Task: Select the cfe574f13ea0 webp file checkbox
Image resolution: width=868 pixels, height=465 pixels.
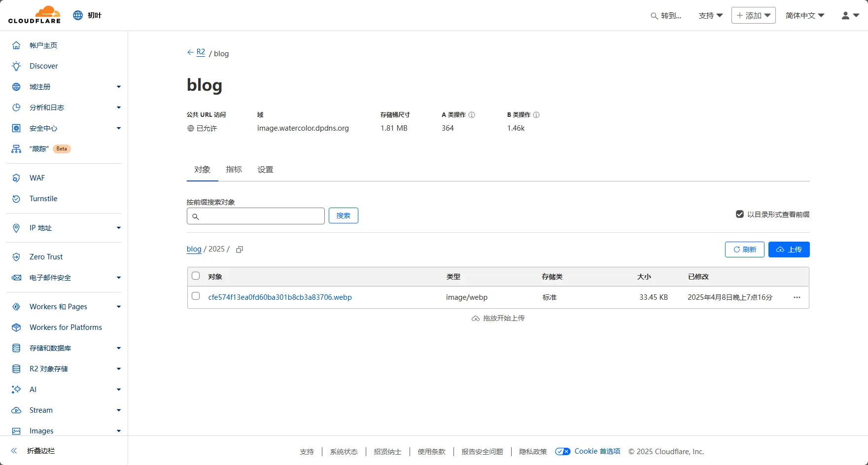Action: click(196, 296)
